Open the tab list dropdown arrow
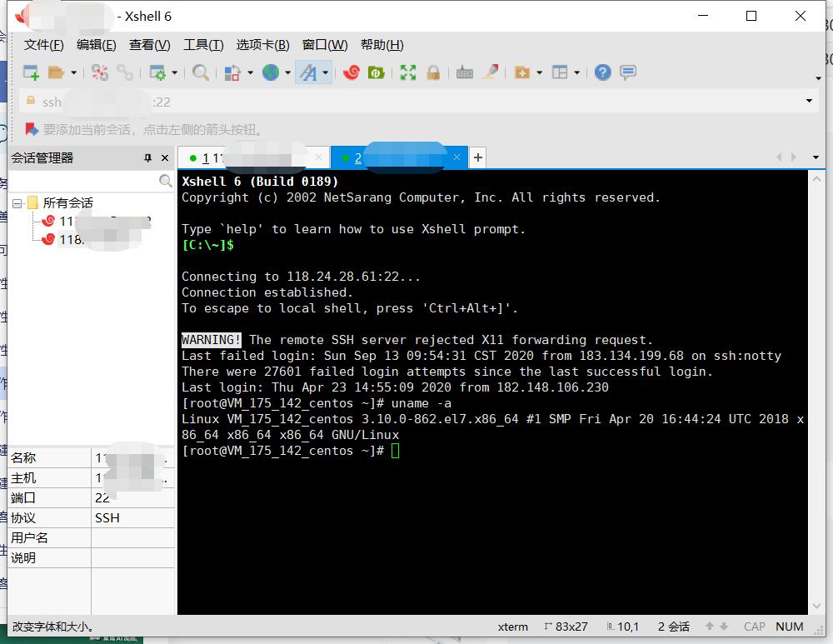The width and height of the screenshot is (833, 644). (816, 157)
